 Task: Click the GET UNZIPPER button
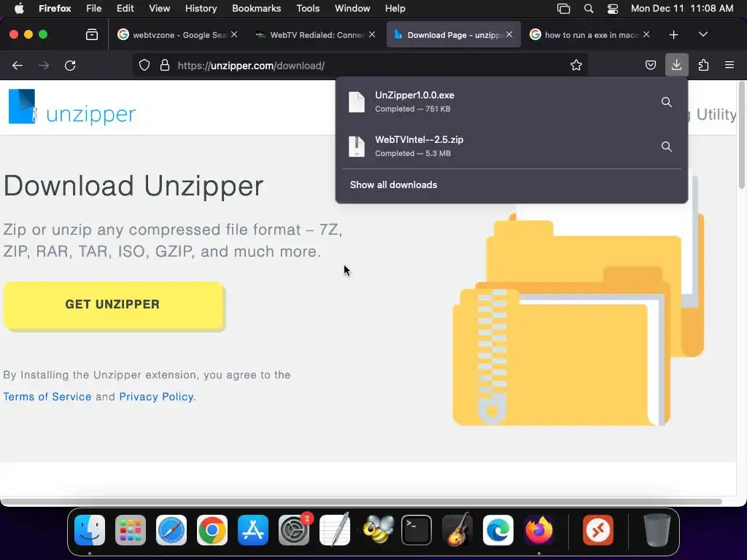113,305
